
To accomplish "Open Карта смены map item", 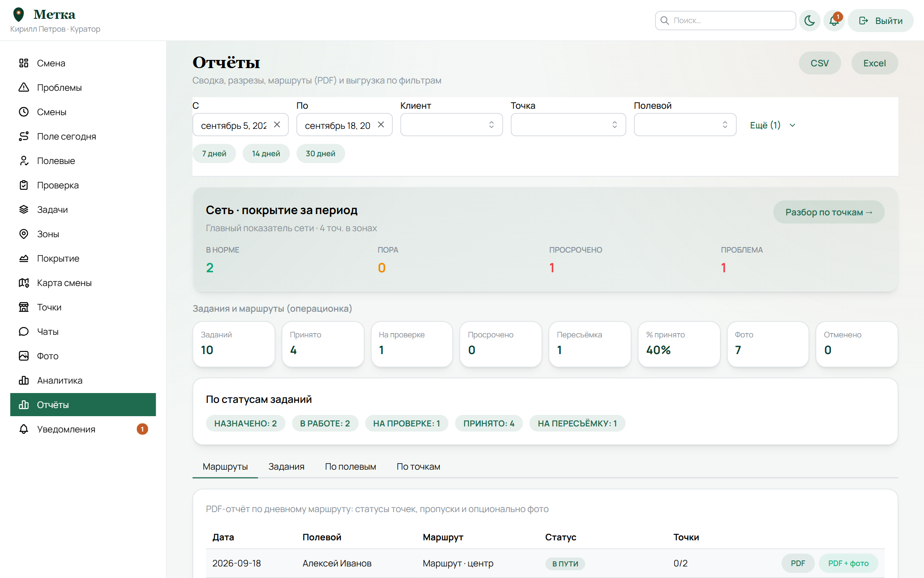I will (83, 283).
